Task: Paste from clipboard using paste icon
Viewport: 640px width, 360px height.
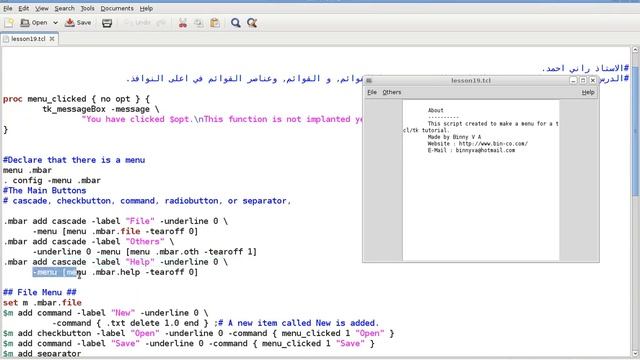Action: [x=215, y=23]
